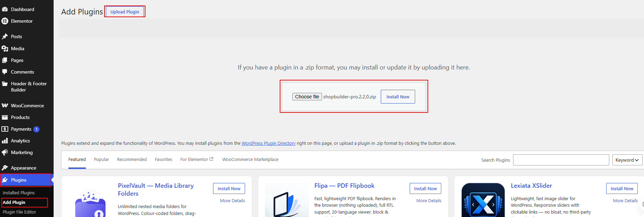Click the Appearance paintbrush icon
Screen dimensions: 644x217
5,168
